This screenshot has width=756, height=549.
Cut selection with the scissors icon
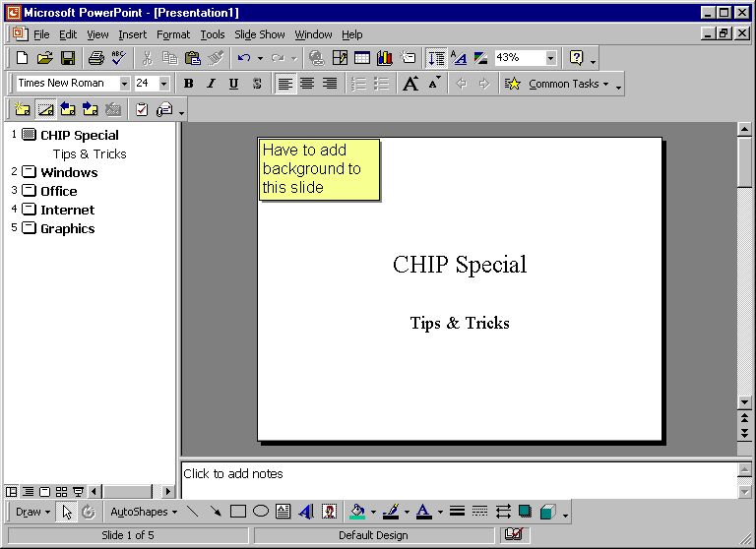[x=148, y=58]
